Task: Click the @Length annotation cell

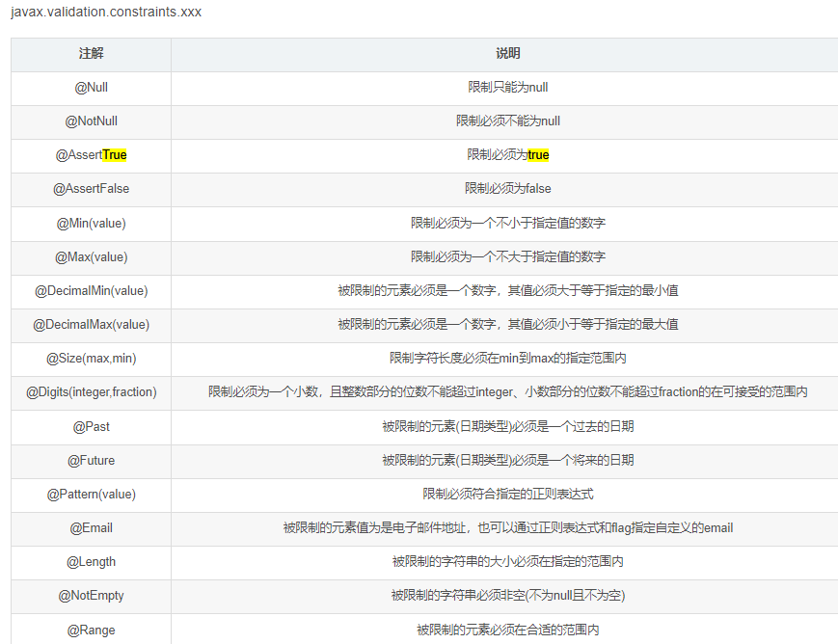Action: (x=91, y=562)
